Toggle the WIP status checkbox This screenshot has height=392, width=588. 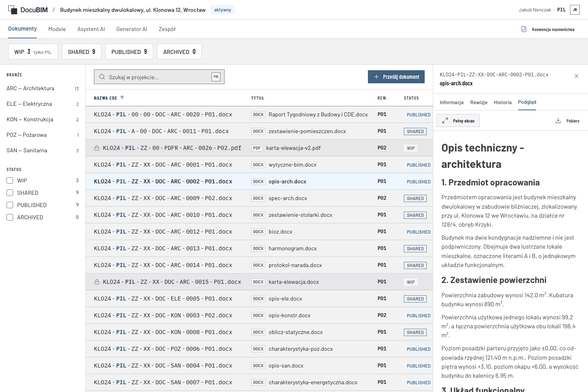(x=10, y=180)
